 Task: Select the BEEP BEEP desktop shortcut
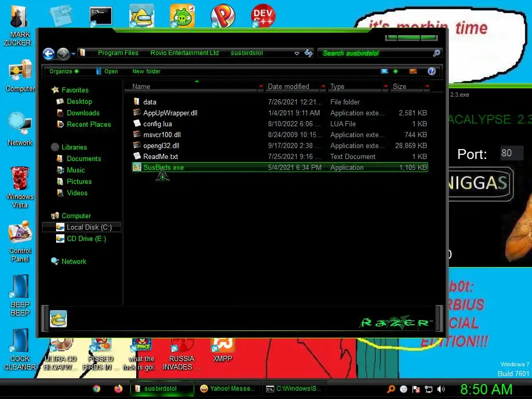tap(20, 296)
